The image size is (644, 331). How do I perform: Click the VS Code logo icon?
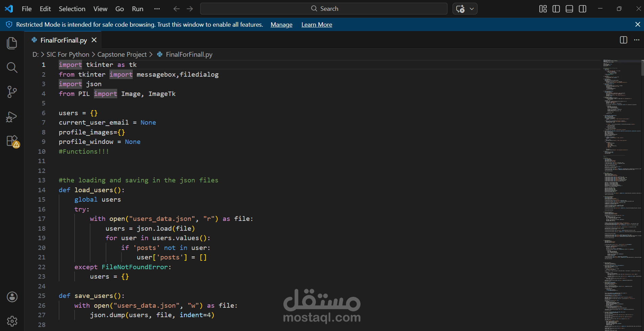click(x=9, y=9)
